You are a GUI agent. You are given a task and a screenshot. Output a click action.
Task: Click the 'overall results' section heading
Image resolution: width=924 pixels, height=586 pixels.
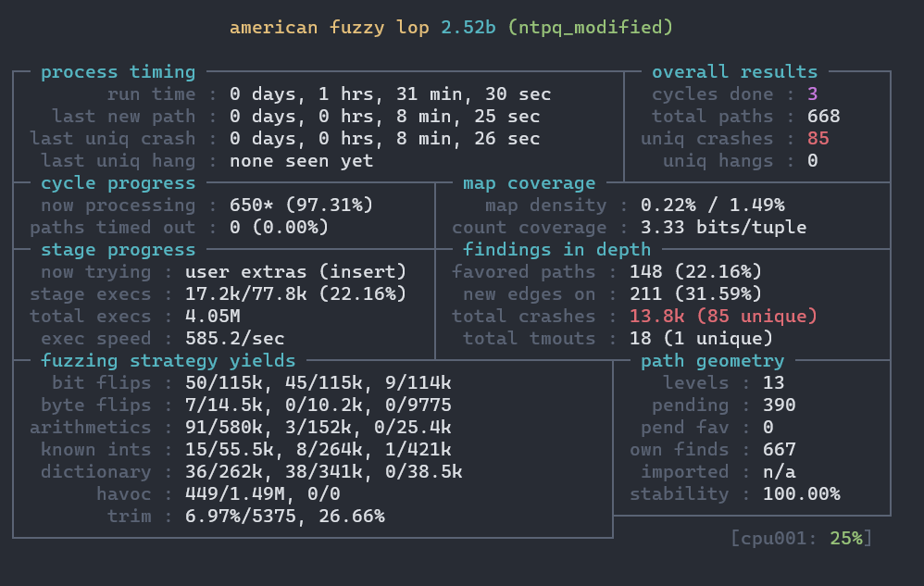[735, 72]
